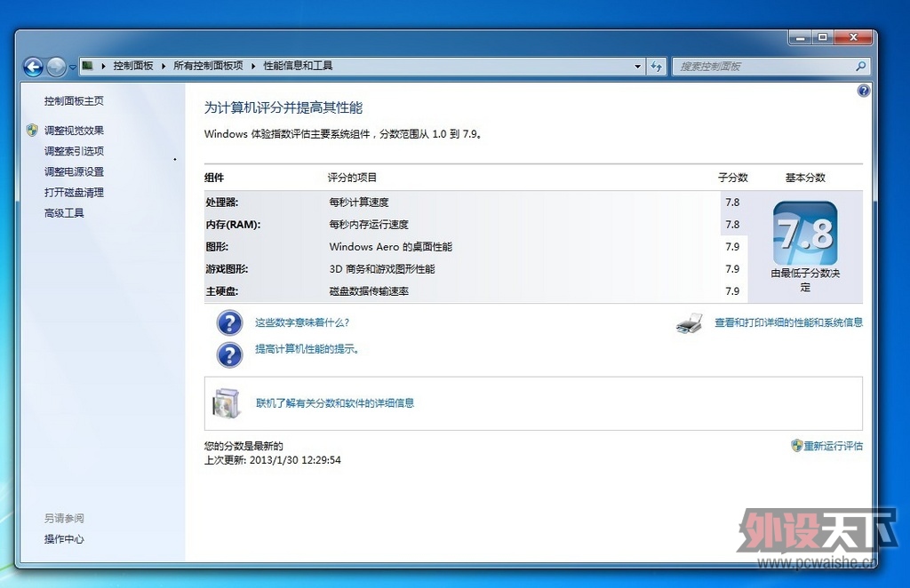This screenshot has height=588, width=910.
Task: Click the question icon beside 这些数字意味着什么
Action: (x=229, y=323)
